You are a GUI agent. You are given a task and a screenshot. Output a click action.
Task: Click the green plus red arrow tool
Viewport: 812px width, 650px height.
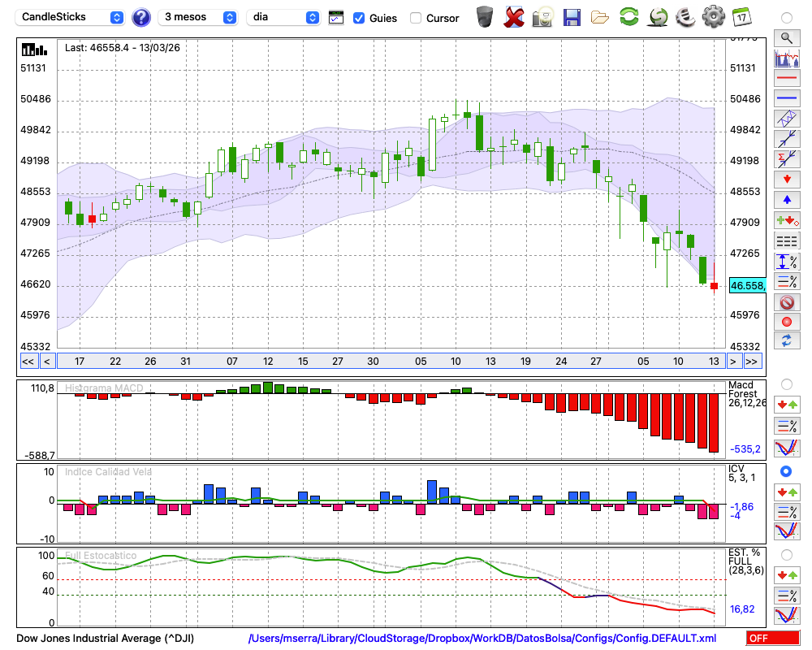pos(787,220)
